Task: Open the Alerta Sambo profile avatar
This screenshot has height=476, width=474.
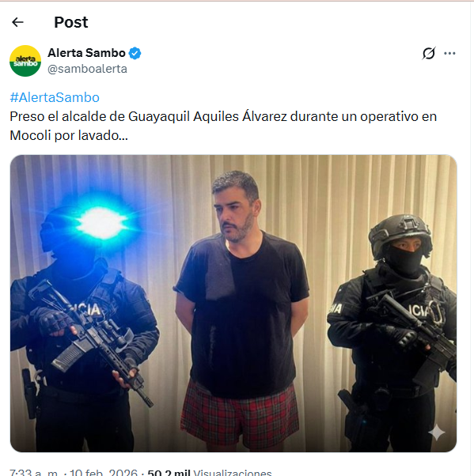Action: coord(25,61)
